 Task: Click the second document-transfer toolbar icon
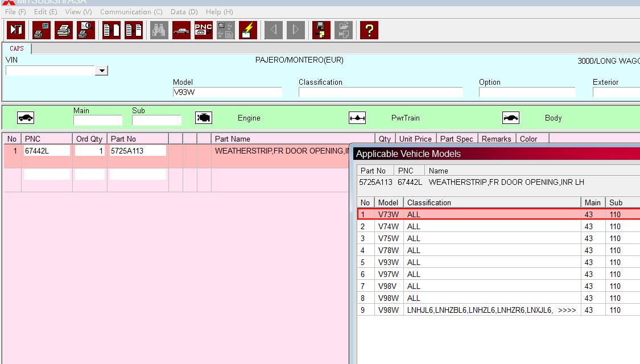point(134,30)
